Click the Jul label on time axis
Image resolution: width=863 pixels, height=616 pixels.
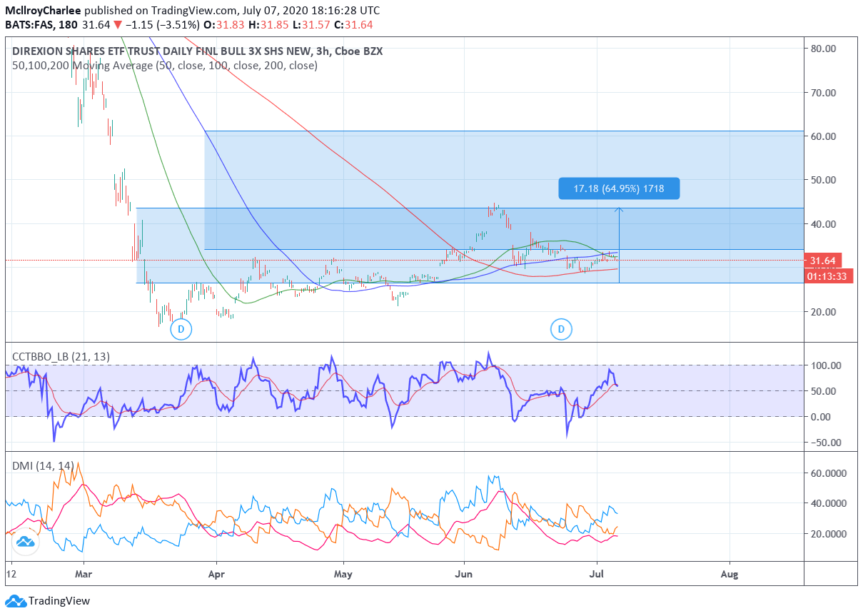pyautogui.click(x=596, y=574)
